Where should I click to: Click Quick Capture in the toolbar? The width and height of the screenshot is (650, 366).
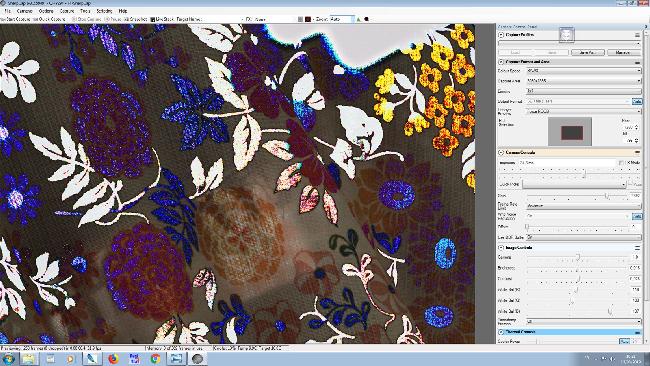click(49, 19)
